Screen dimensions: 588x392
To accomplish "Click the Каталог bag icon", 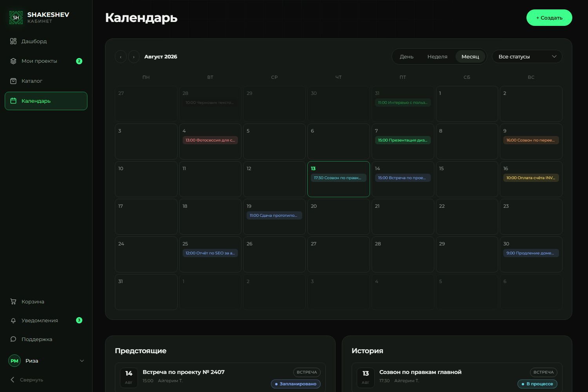I will pos(13,81).
